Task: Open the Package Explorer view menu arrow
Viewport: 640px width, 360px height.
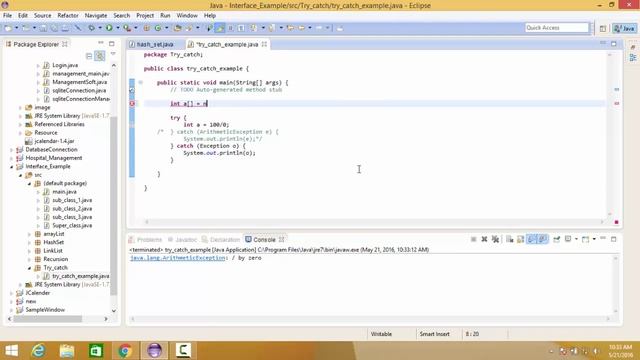Action: tap(113, 54)
